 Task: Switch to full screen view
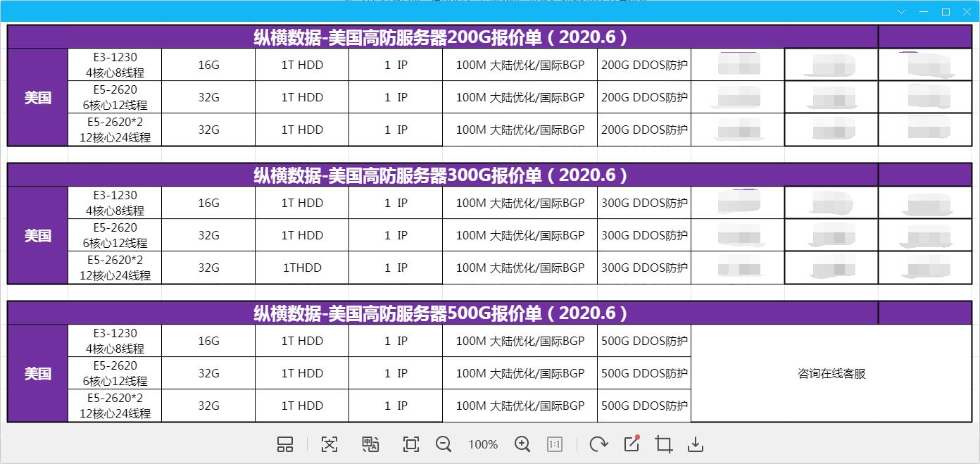[411, 444]
